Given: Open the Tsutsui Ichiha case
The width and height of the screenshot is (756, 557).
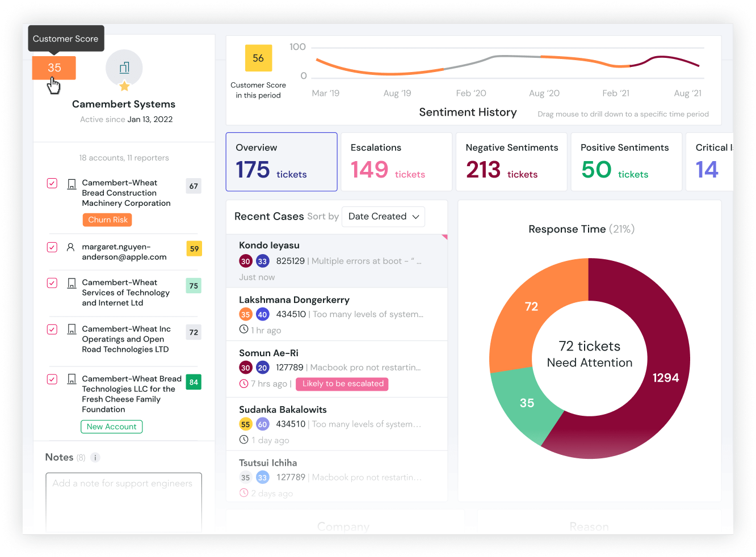Looking at the screenshot, I should click(x=337, y=476).
